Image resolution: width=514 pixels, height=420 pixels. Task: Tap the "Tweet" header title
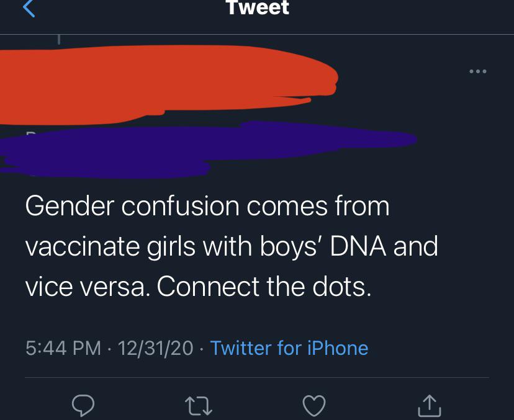point(257,8)
